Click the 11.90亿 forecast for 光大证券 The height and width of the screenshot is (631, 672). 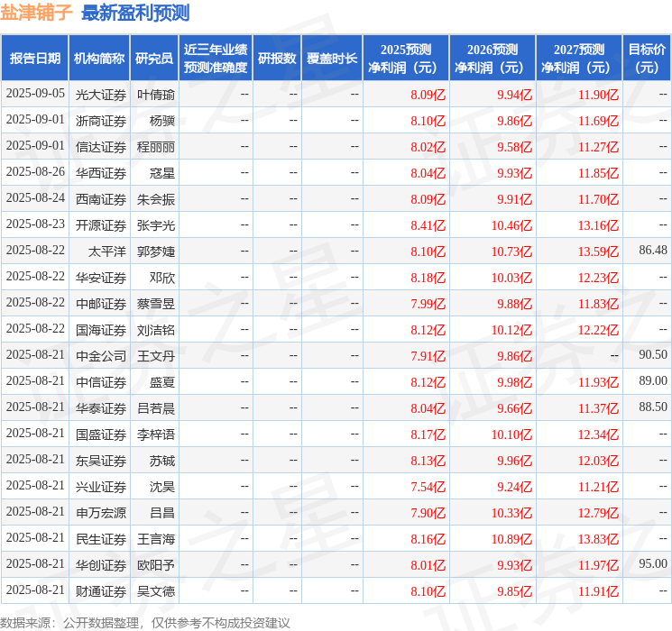(x=598, y=95)
